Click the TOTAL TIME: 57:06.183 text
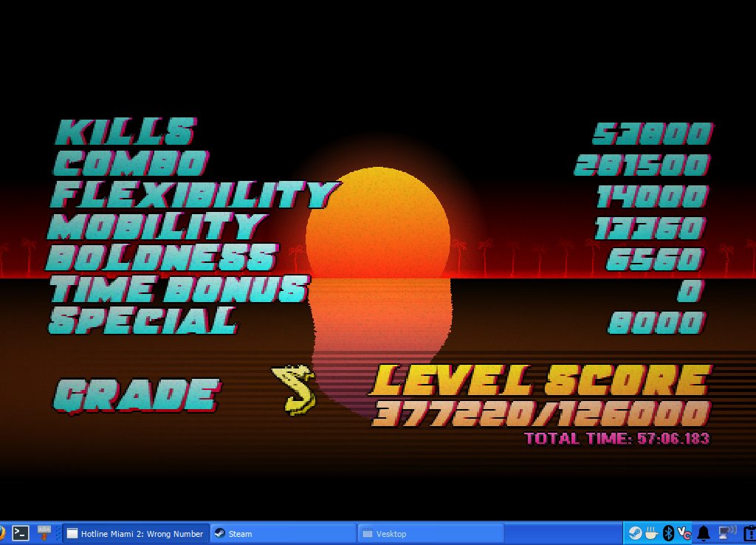The height and width of the screenshot is (545, 756). [617, 439]
